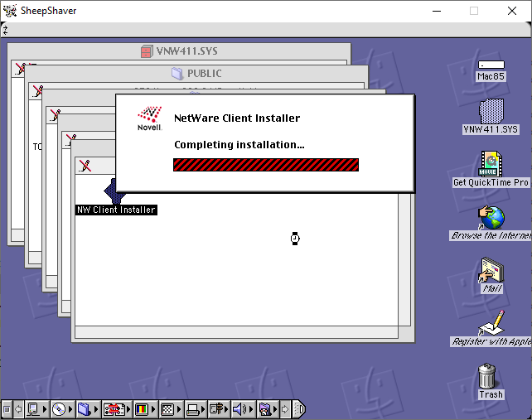Click the PUBLIC window title bar

pyautogui.click(x=196, y=73)
